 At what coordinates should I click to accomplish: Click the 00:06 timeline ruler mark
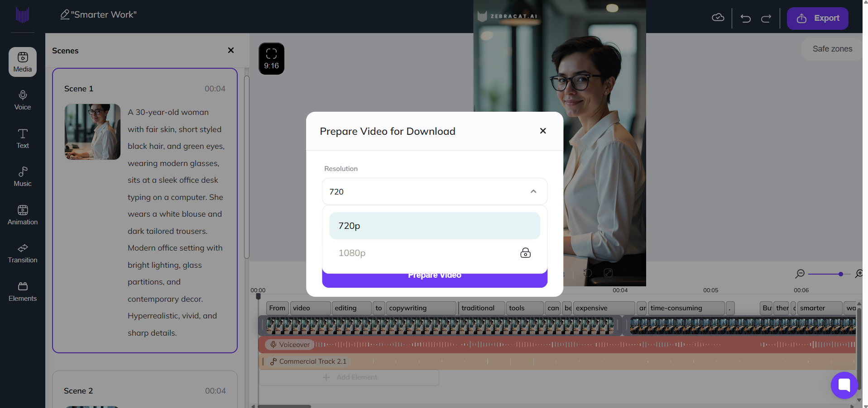801,290
